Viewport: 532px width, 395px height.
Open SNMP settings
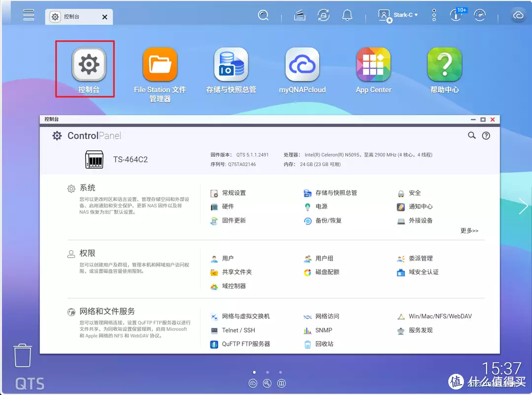click(x=318, y=330)
